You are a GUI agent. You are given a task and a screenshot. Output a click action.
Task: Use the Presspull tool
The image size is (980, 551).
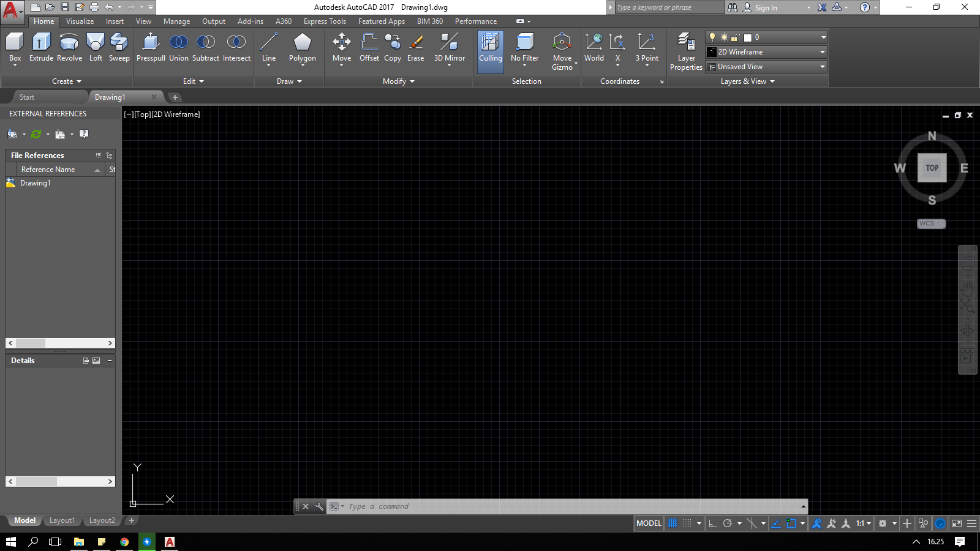click(x=151, y=48)
